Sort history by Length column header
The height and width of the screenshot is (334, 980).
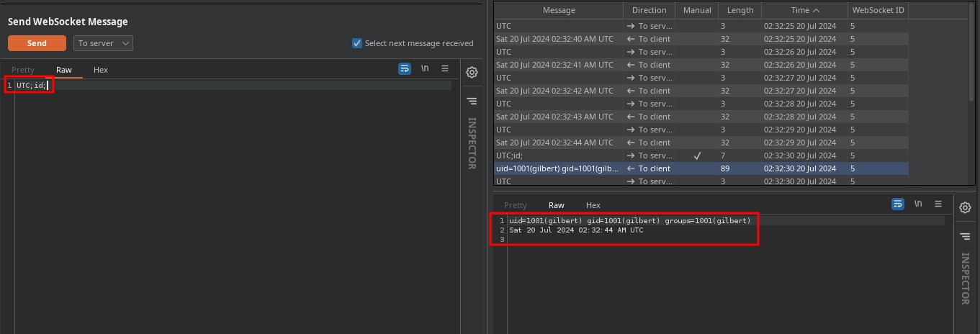[x=740, y=10]
